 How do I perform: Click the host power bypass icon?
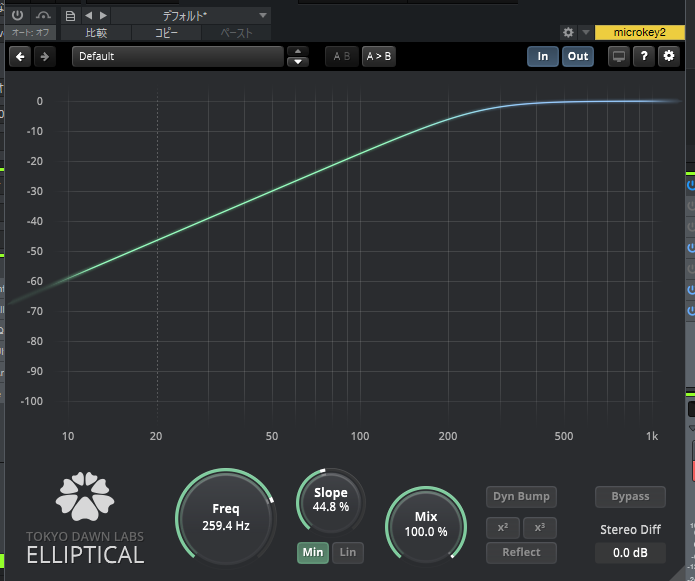click(17, 16)
